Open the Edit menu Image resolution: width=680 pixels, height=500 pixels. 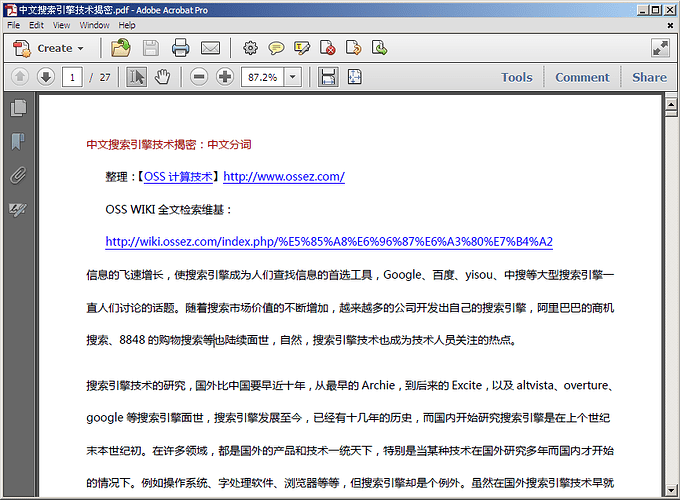tap(36, 25)
